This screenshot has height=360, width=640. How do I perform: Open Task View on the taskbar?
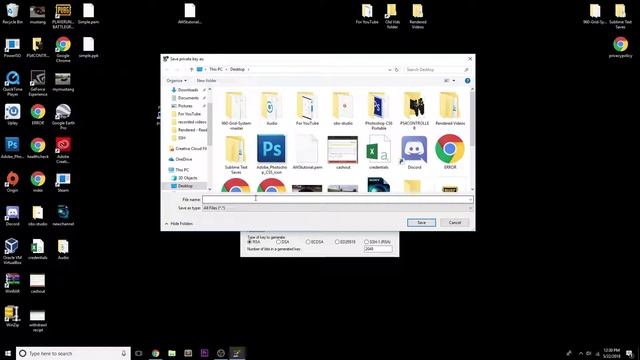pos(139,353)
